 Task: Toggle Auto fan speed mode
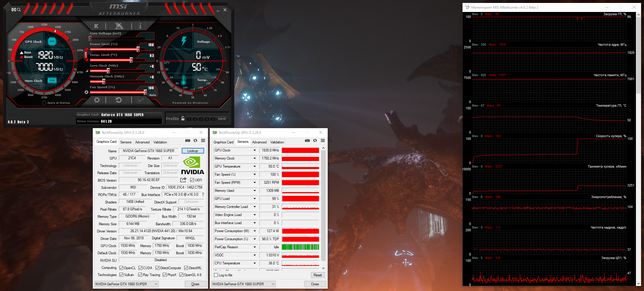[152, 95]
